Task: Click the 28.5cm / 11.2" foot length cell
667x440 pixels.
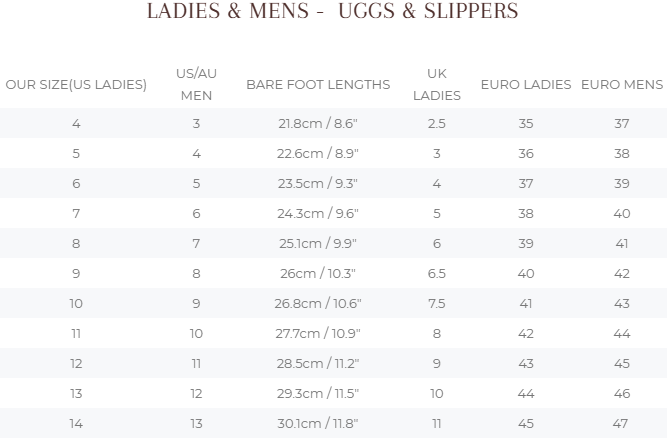Action: (x=318, y=364)
